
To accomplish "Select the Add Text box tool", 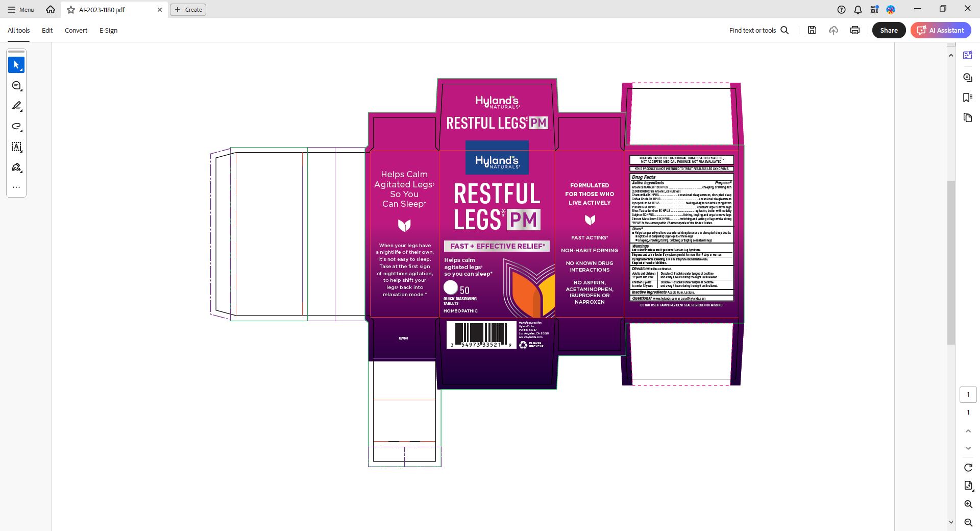I will 16,147.
